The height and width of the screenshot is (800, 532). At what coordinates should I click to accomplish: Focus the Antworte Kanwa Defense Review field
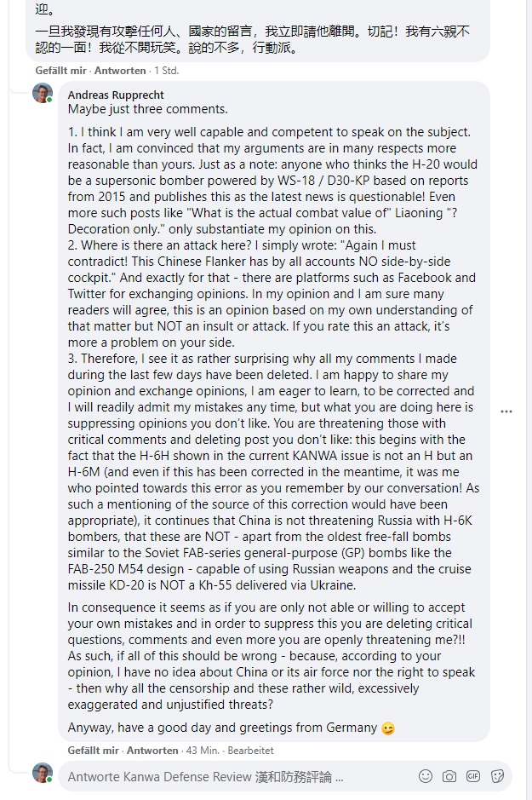[x=239, y=776]
